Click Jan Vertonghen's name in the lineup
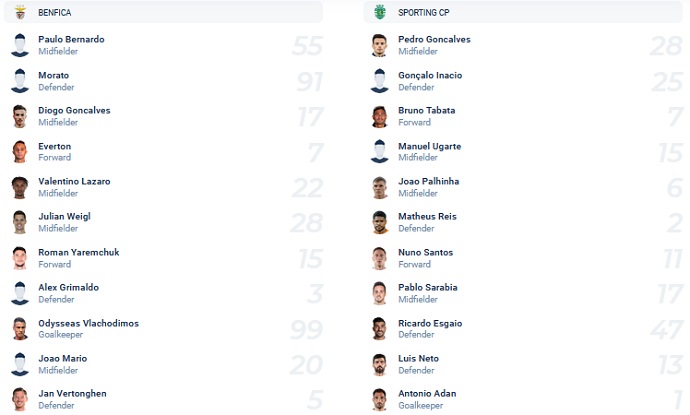Viewport: 690px width, 415px height. tap(72, 393)
